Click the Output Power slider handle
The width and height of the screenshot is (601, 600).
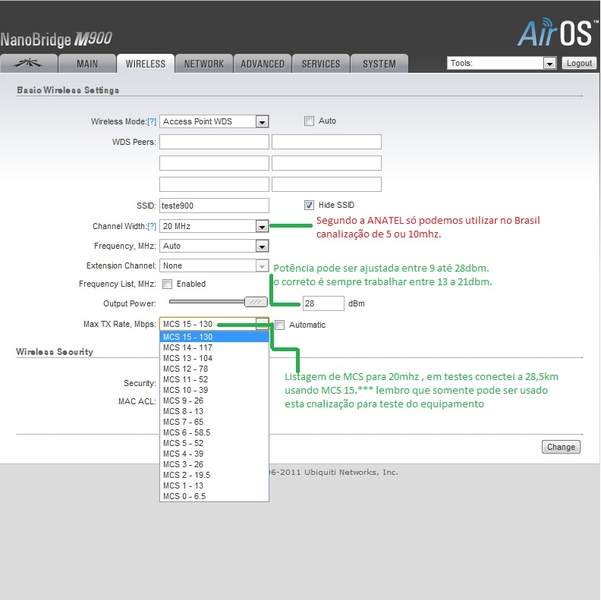pos(256,302)
